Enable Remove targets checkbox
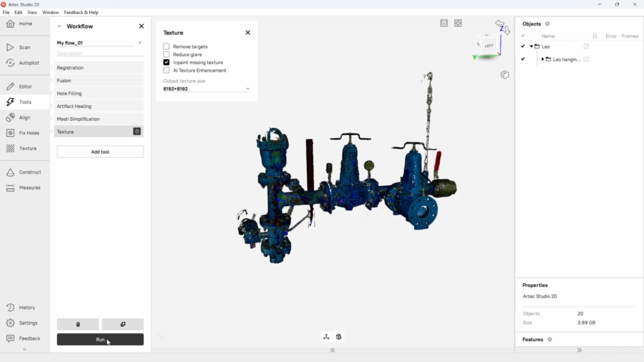The image size is (644, 362). [166, 46]
